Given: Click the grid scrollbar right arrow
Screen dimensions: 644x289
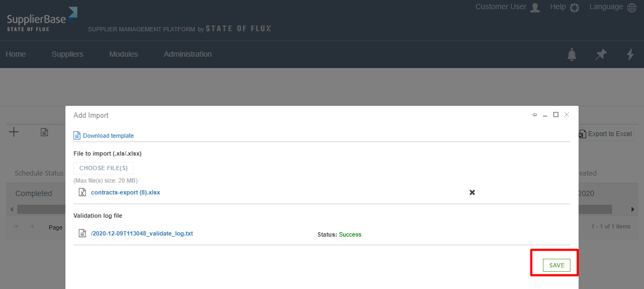Looking at the screenshot, I should click(x=633, y=209).
